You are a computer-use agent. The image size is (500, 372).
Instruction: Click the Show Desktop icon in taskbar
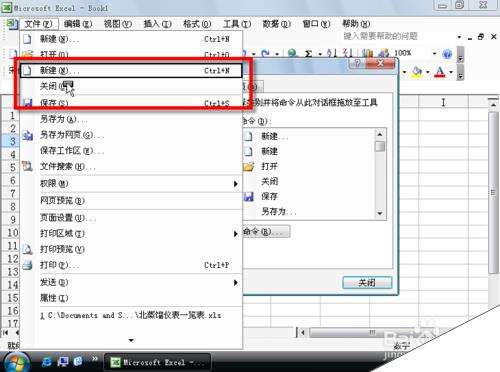[63, 362]
